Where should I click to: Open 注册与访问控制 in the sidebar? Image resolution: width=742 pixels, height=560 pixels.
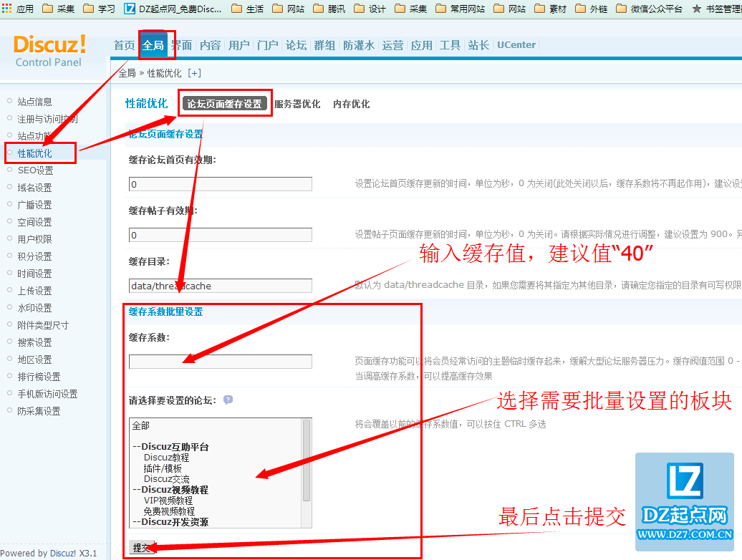pyautogui.click(x=47, y=119)
